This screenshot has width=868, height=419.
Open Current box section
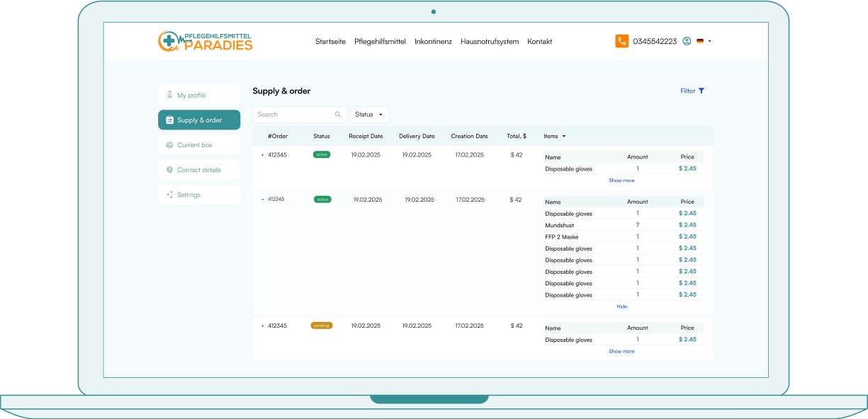[199, 145]
